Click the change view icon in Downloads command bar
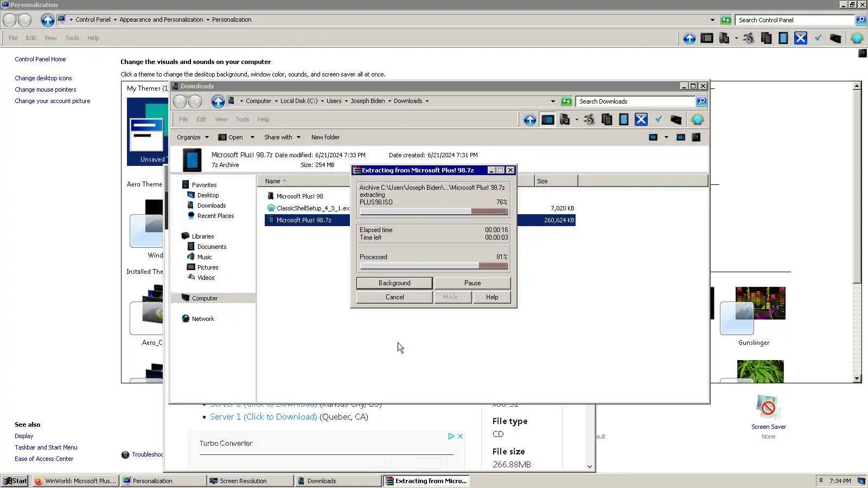This screenshot has height=488, width=868. 653,138
